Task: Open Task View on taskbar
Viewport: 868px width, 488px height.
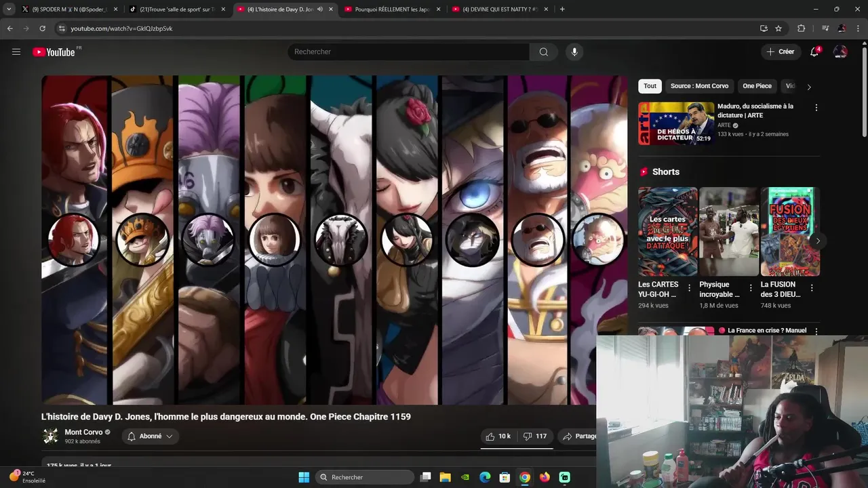Action: [x=426, y=477]
